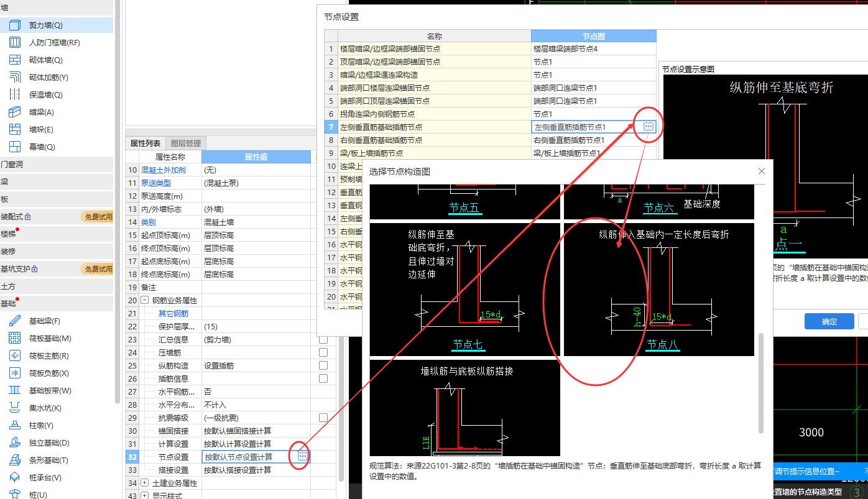Screen dimensions: 868x499
Task: Select row 右侧垂直筋基础插筋节点
Action: tap(490, 140)
